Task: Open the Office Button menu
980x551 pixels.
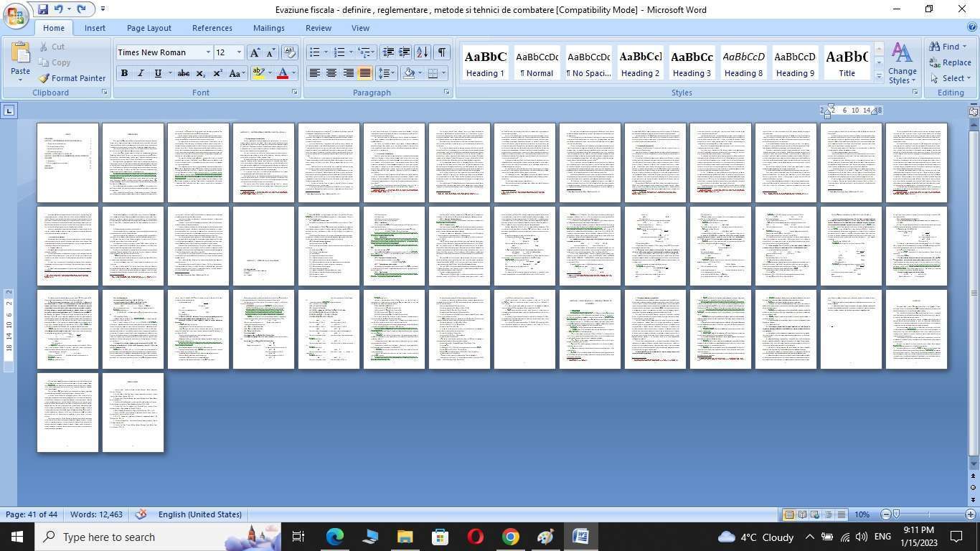Action: click(15, 15)
